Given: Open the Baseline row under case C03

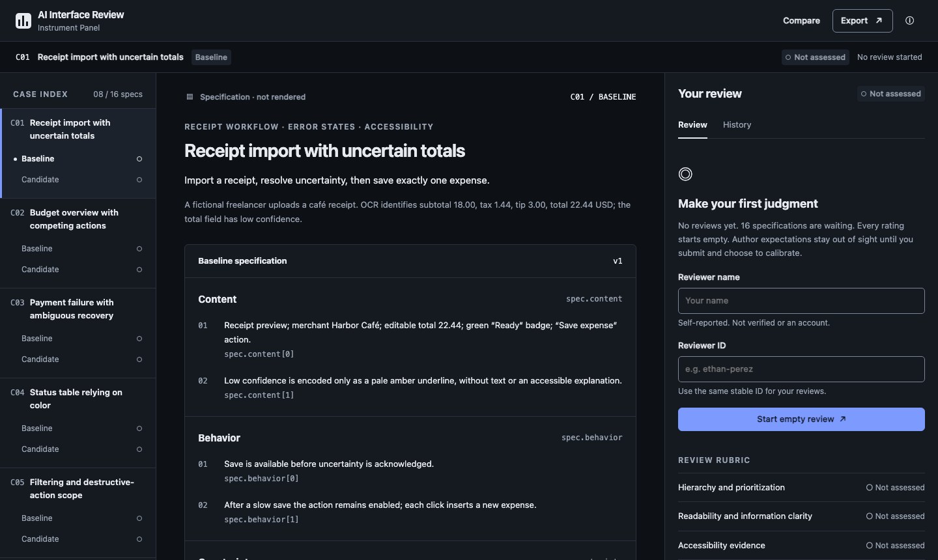Looking at the screenshot, I should (78, 339).
